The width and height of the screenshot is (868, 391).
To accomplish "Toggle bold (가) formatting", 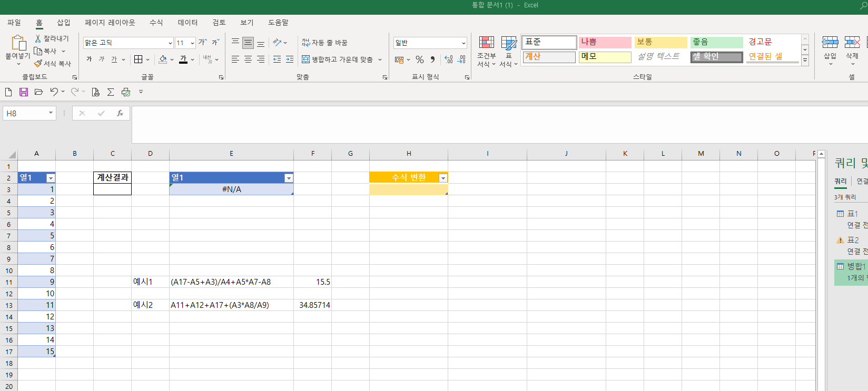I will pos(89,59).
